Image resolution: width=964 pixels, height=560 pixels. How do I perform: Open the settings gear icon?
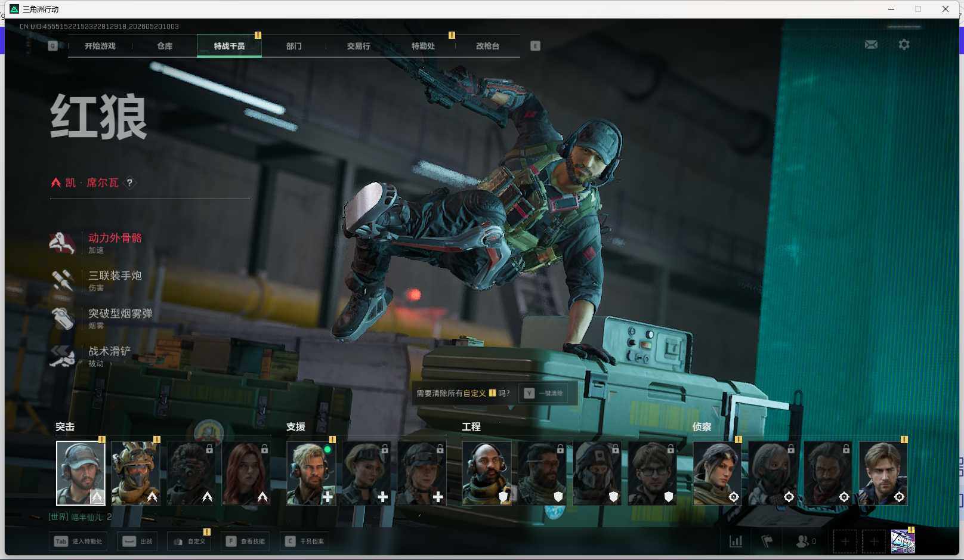tap(904, 45)
